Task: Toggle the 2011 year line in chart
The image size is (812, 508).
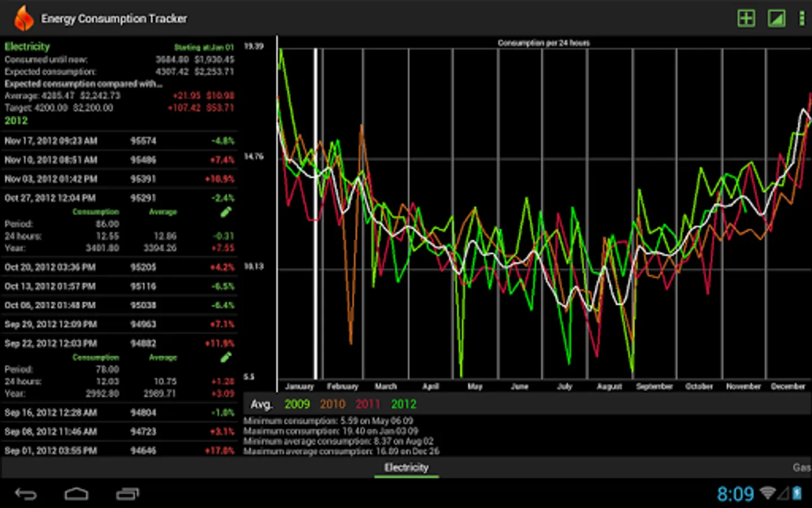Action: click(x=368, y=404)
